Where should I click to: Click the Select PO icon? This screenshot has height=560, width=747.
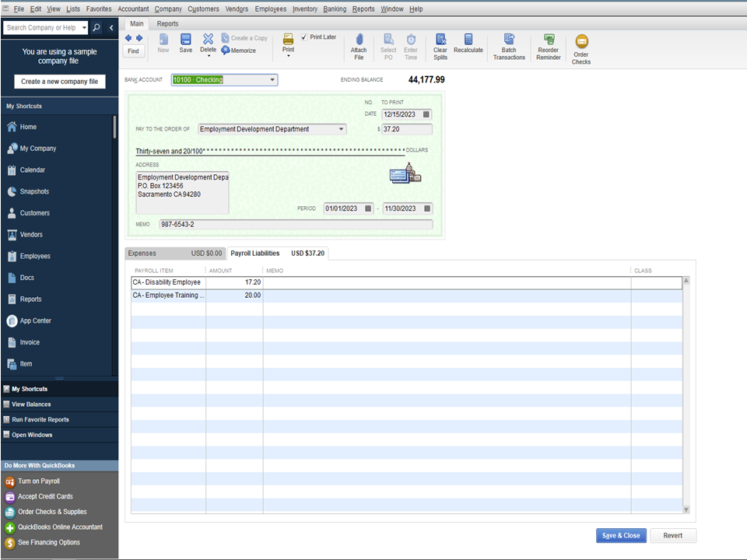(388, 47)
